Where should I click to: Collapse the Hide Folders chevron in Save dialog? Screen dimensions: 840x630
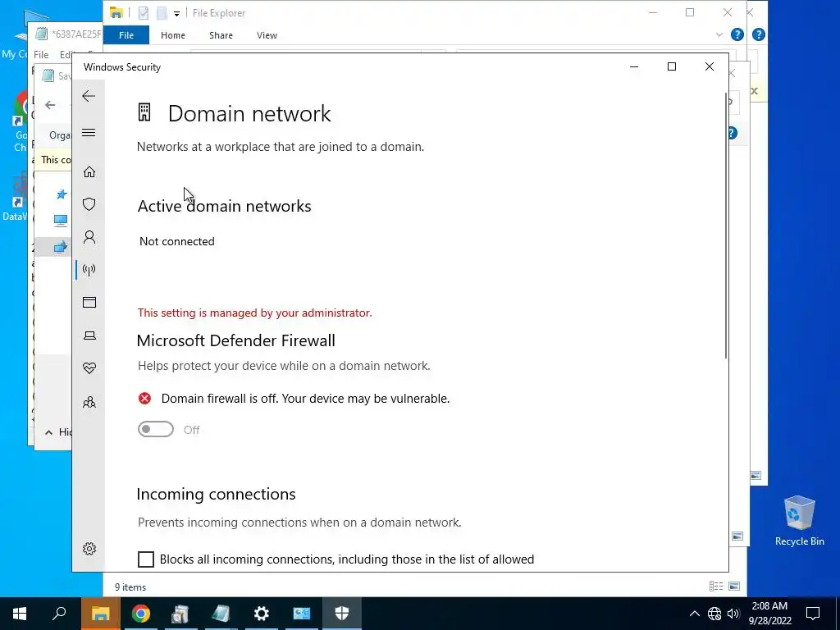(48, 432)
